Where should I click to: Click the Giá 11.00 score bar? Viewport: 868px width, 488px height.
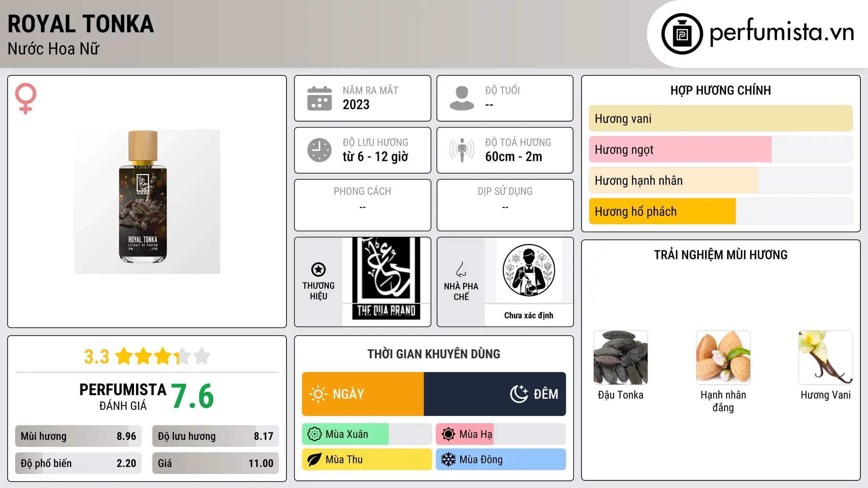tap(216, 463)
